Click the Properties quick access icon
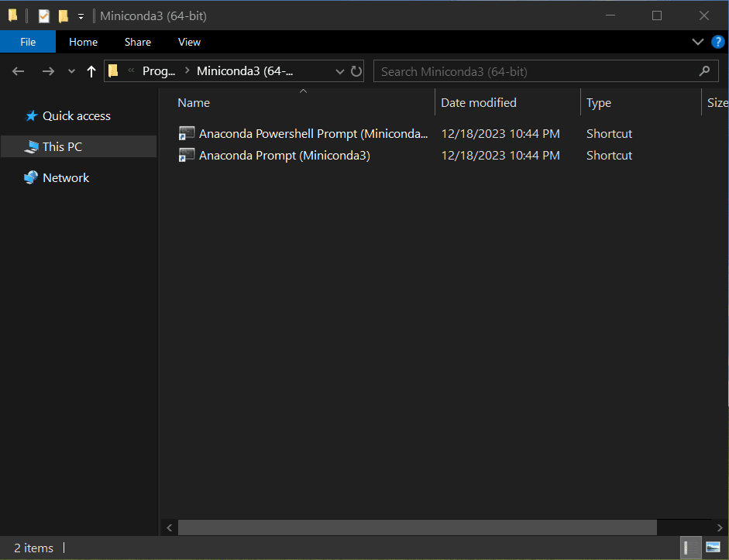 point(43,16)
